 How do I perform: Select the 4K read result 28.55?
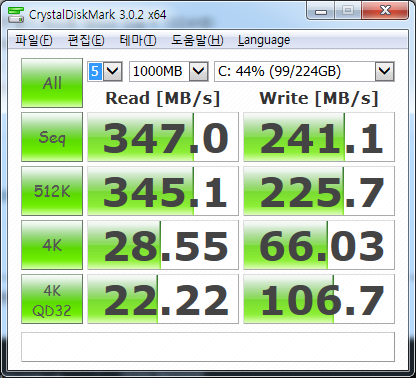click(x=163, y=245)
